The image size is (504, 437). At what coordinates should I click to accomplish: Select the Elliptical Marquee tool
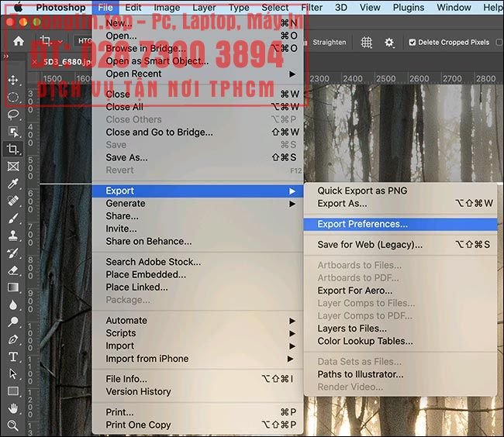[13, 97]
